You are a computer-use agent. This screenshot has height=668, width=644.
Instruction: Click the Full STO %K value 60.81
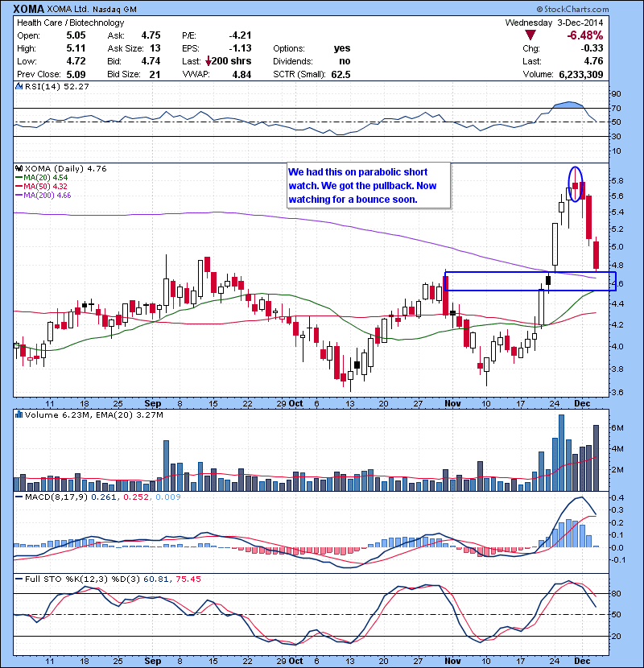[x=156, y=579]
